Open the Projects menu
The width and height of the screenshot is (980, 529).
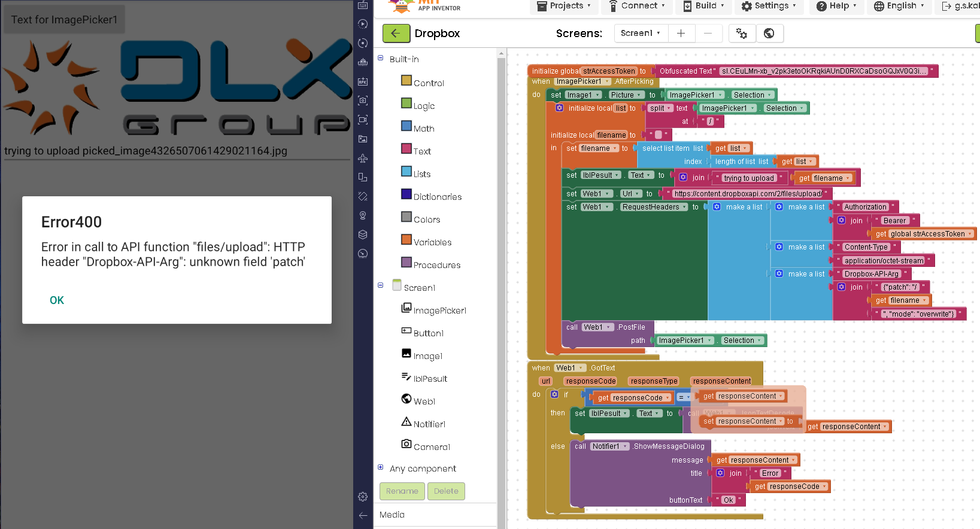[563, 6]
